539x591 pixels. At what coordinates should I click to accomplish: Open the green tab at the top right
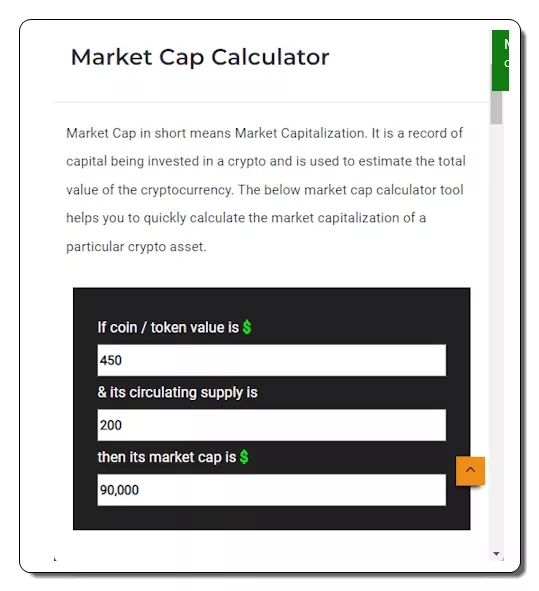[x=501, y=60]
